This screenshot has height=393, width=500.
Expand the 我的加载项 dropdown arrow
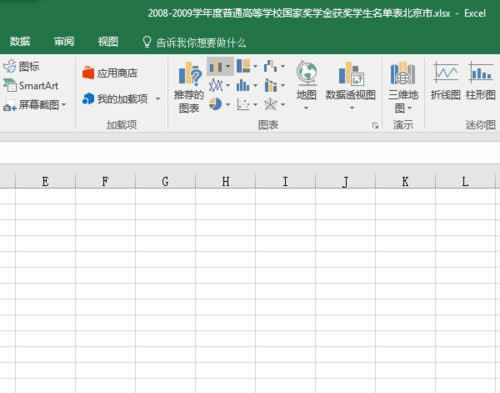[158, 99]
